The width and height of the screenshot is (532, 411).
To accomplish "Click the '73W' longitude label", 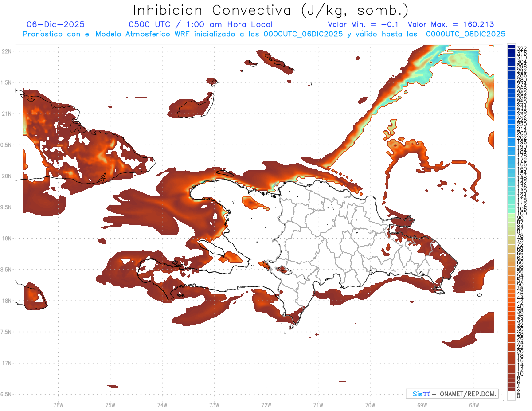I will click(214, 405).
